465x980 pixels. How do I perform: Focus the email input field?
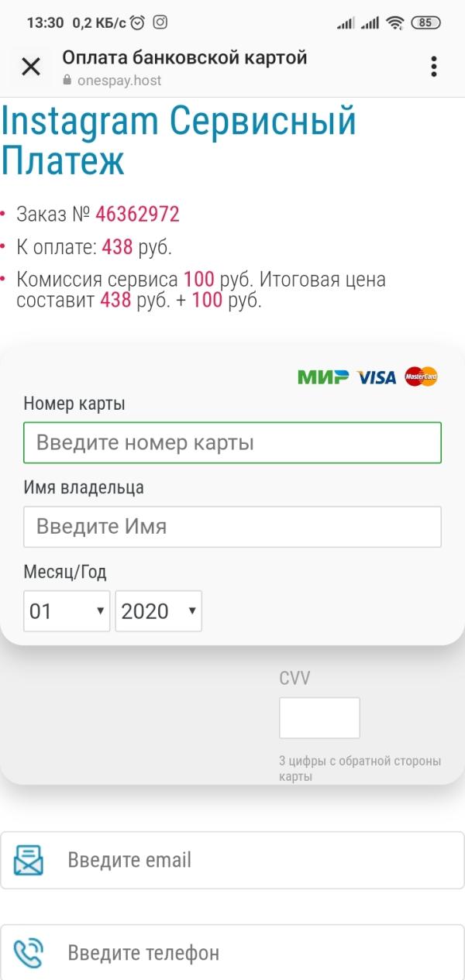pos(232,860)
